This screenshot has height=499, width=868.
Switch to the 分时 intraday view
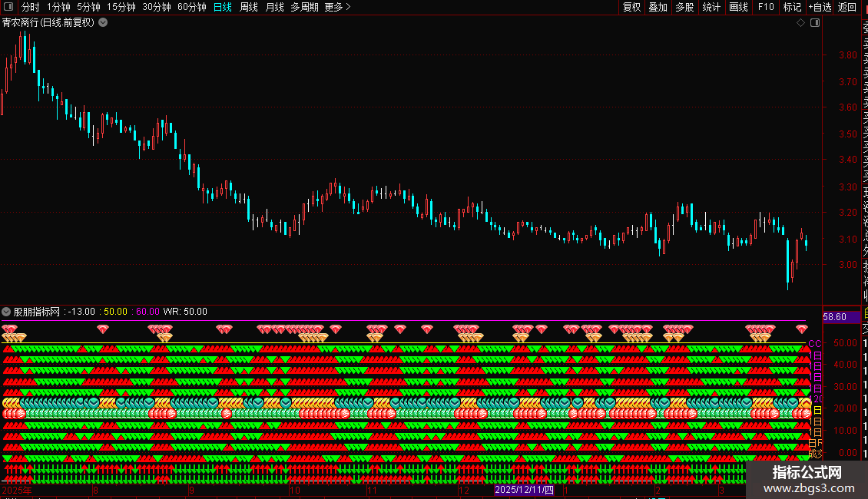(x=31, y=7)
